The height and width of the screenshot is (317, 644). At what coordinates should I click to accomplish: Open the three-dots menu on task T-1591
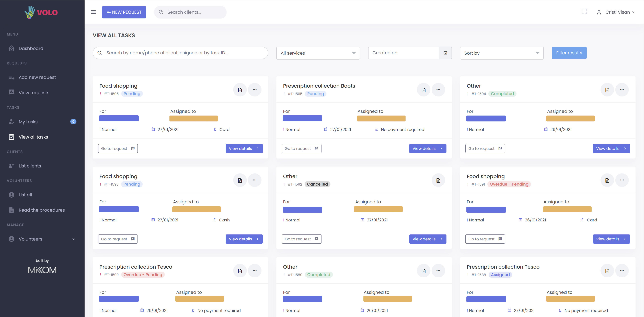pos(622,180)
